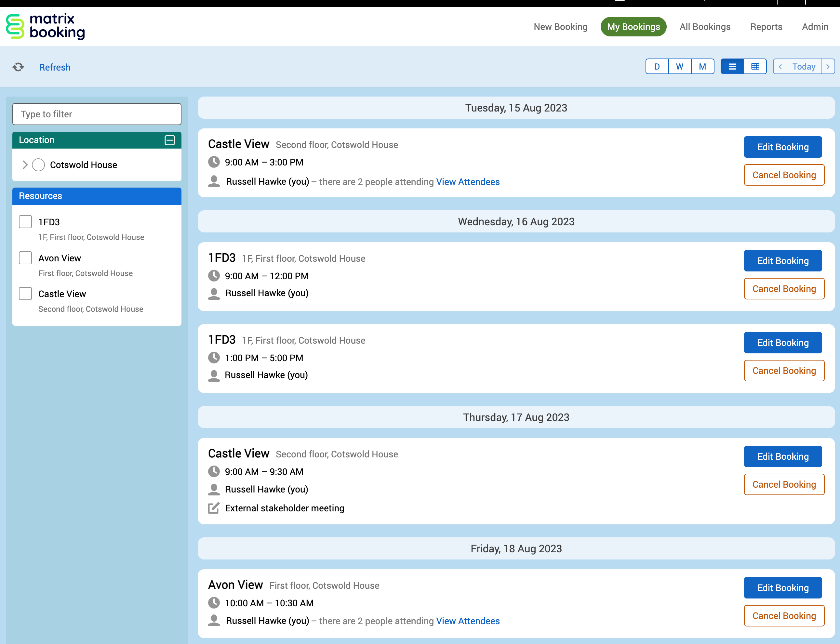Image resolution: width=840 pixels, height=644 pixels.
Task: View Attendees for Friday Avon View booking
Action: tap(468, 621)
